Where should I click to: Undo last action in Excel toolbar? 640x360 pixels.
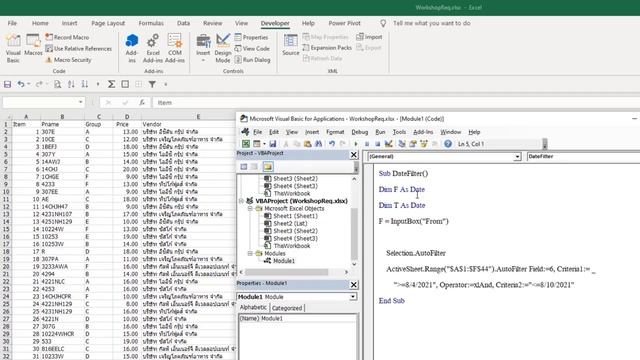click(x=20, y=84)
